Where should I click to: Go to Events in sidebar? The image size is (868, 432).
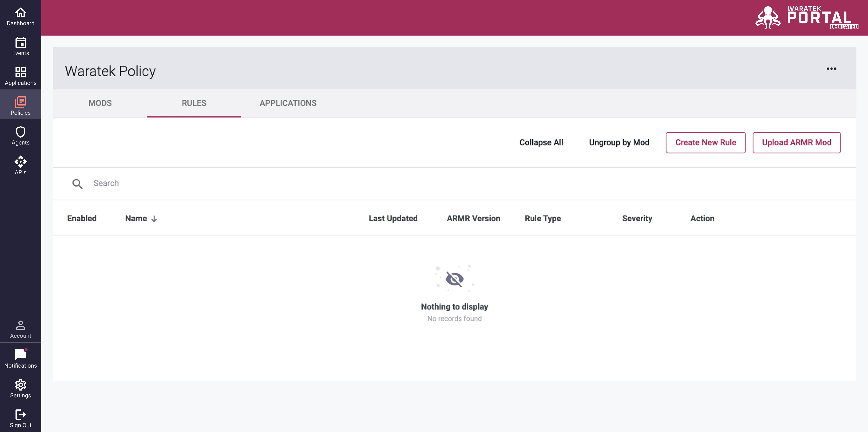point(20,46)
